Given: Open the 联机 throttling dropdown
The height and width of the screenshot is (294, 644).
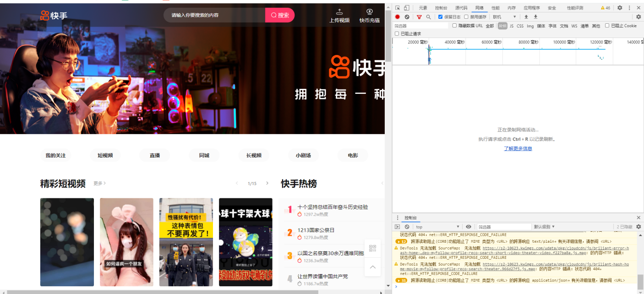Looking at the screenshot, I should (x=504, y=17).
